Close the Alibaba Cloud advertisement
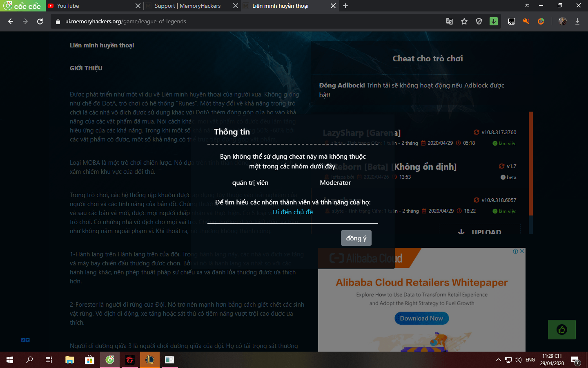This screenshot has width=588, height=368. coord(522,251)
